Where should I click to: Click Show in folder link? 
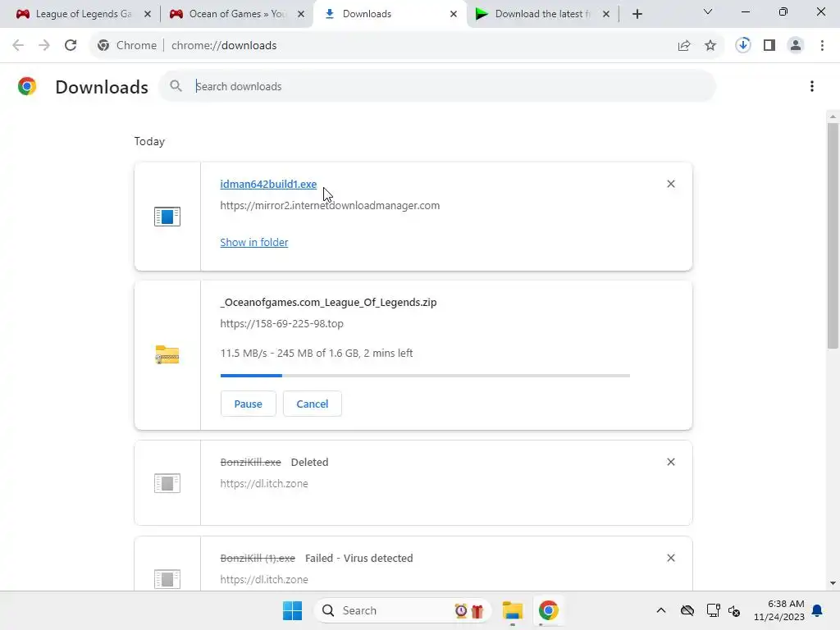tap(254, 242)
